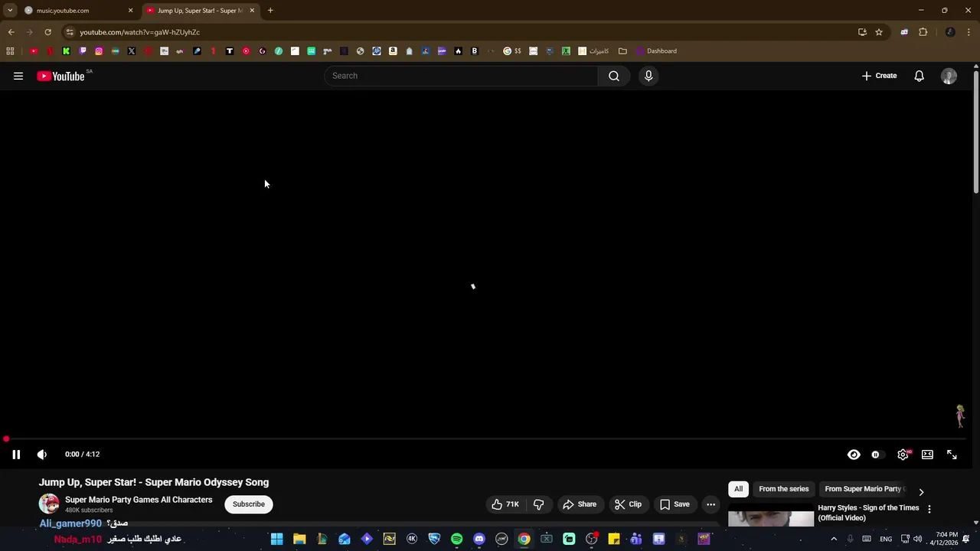980x551 pixels.
Task: Open the player settings gear
Action: point(903,455)
